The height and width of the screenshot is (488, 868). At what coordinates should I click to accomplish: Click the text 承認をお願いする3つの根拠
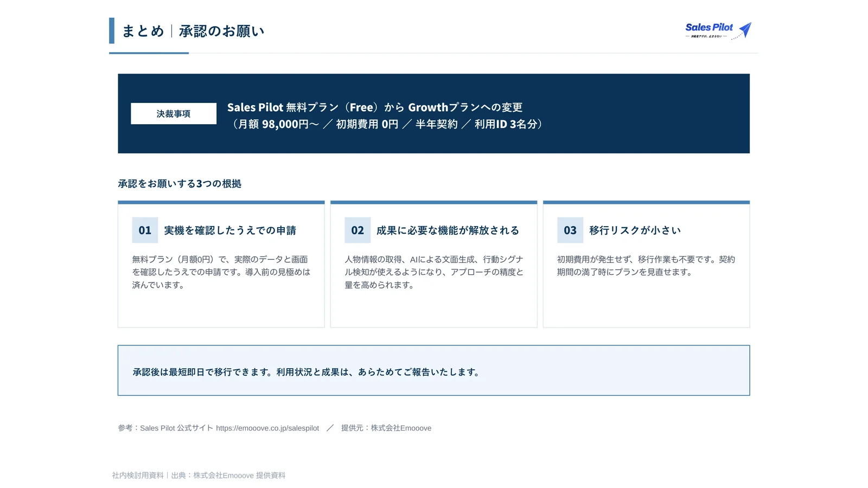[x=180, y=184]
